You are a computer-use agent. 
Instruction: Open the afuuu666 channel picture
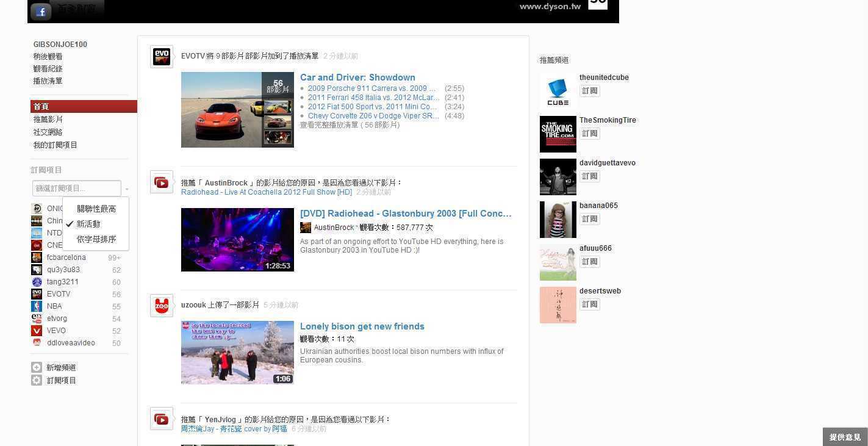pyautogui.click(x=558, y=262)
